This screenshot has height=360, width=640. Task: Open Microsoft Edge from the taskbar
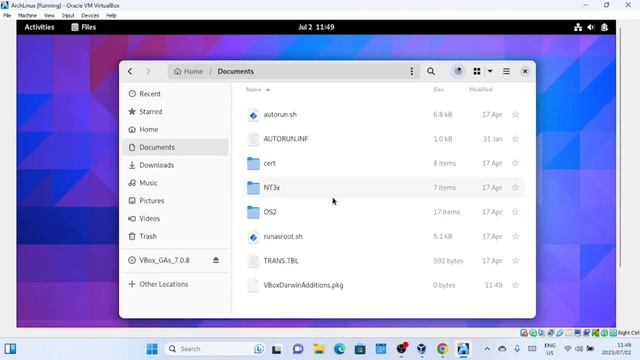pos(339,349)
